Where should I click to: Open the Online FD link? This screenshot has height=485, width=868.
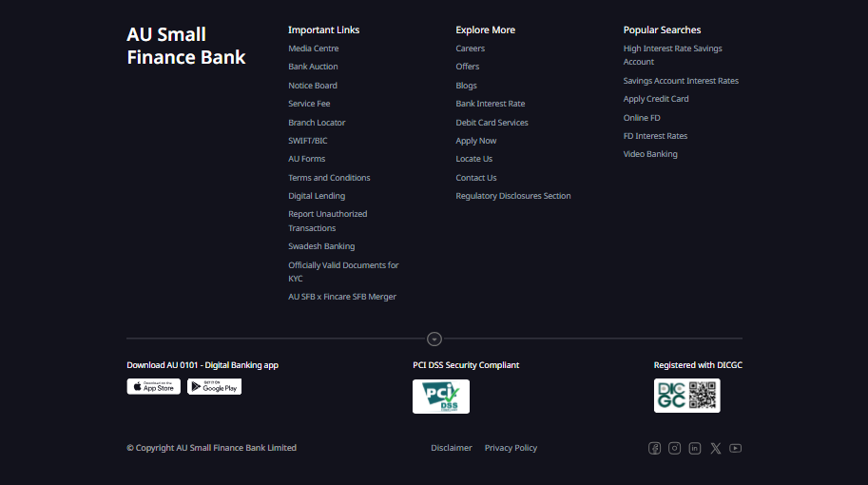pos(642,118)
